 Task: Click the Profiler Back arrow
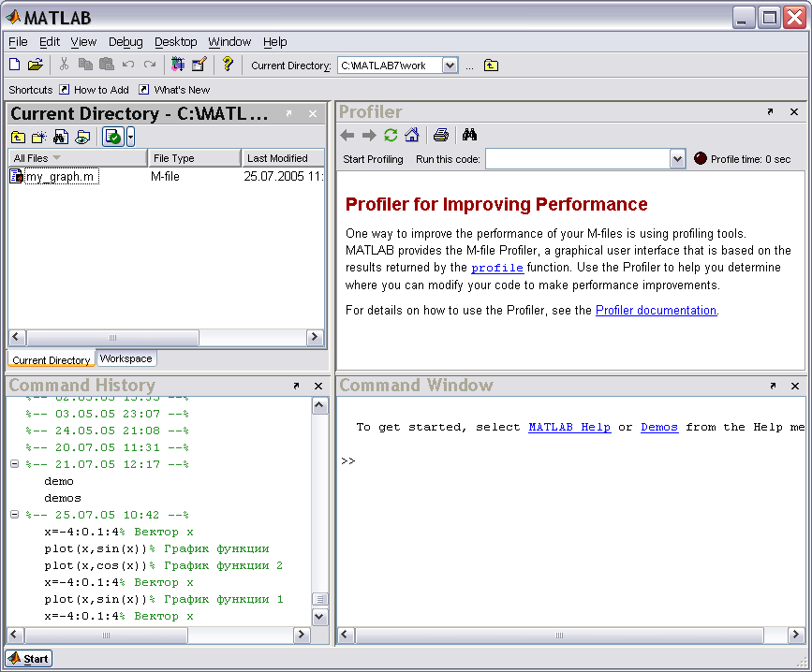point(347,136)
